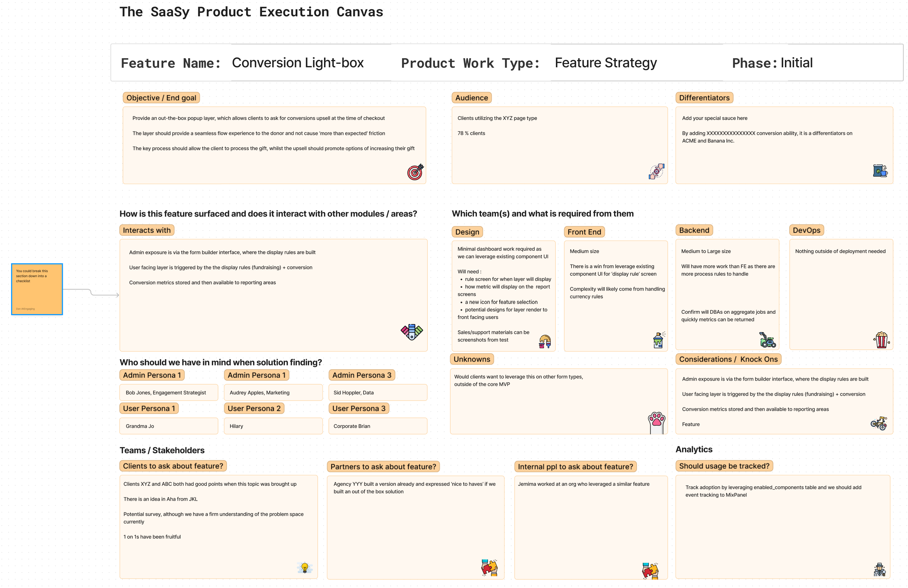Image resolution: width=908 pixels, height=588 pixels.
Task: Click the SaaSy Product Execution Canvas title
Action: [x=251, y=12]
